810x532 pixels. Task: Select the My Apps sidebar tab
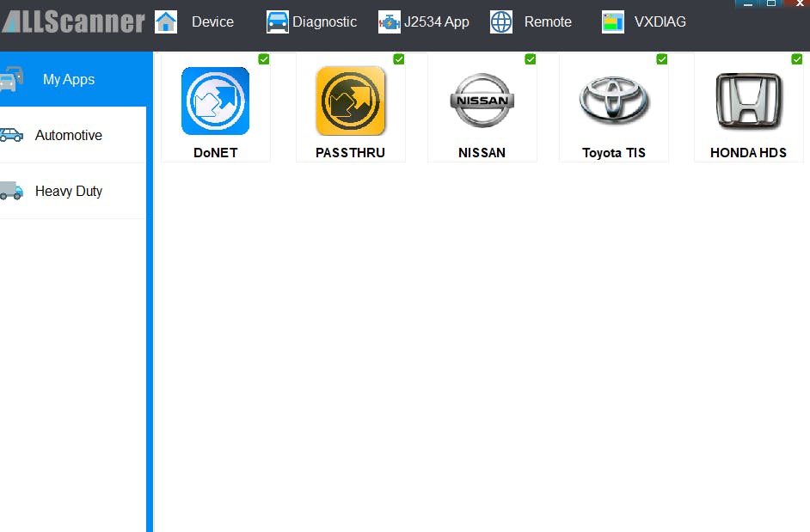69,79
